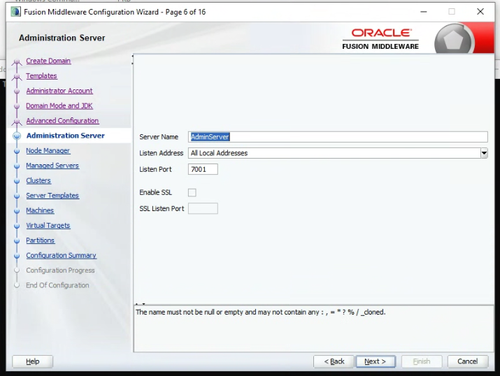Screen dimensions: 500x376
Task: Go to Machines step
Action: pos(40,211)
